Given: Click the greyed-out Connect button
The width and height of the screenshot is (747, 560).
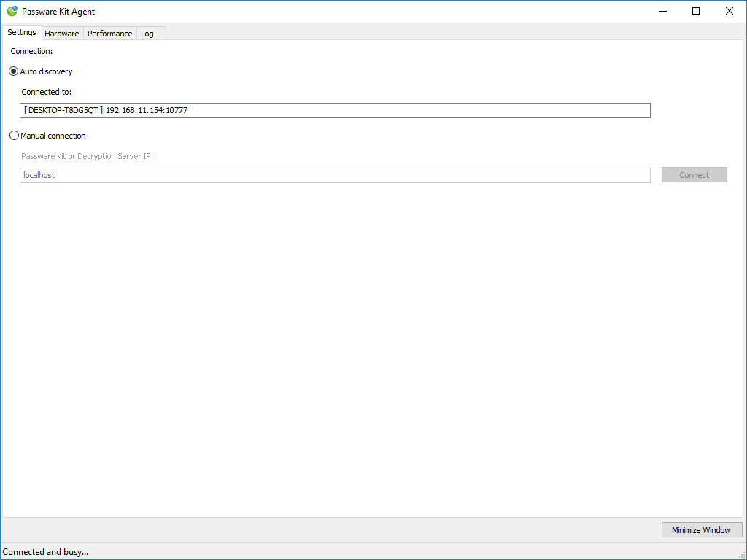Looking at the screenshot, I should [694, 175].
